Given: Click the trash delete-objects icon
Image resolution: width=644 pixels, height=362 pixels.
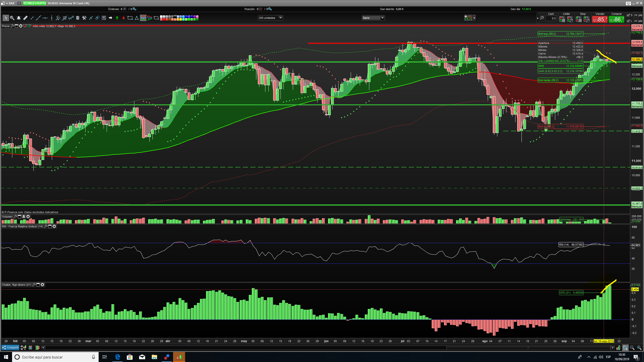Looking at the screenshot, I should pos(78,18).
